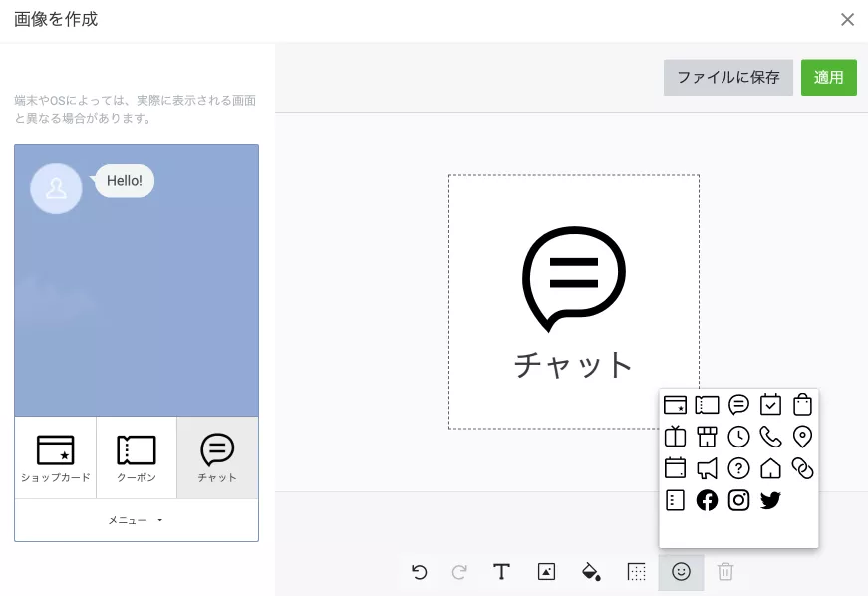Screen dimensions: 868x596
Task: Choose the Facebook icon from picker
Action: [707, 500]
